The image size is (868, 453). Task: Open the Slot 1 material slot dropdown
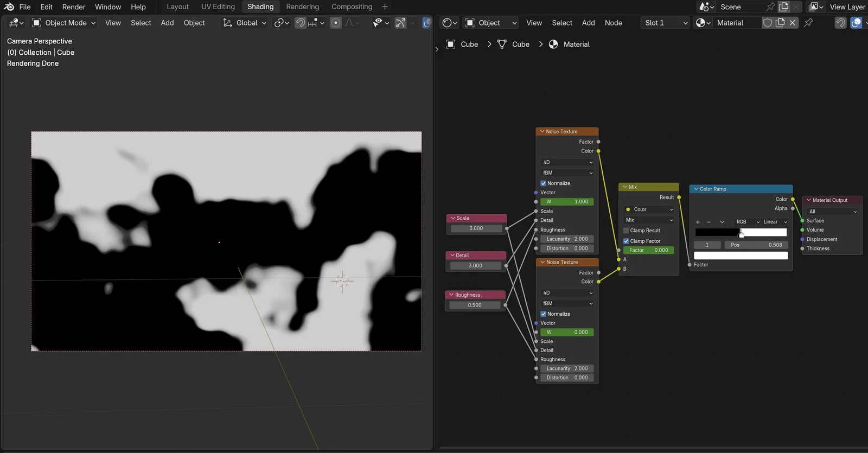point(665,23)
